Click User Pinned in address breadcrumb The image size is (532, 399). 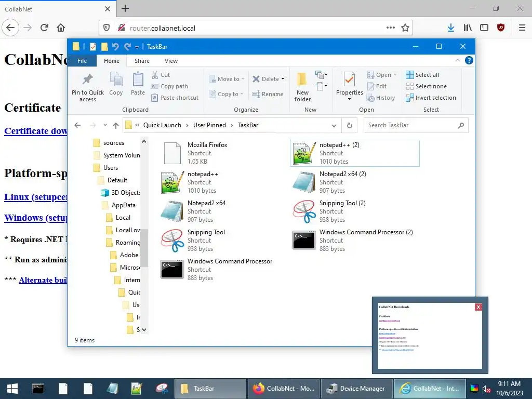pos(209,125)
